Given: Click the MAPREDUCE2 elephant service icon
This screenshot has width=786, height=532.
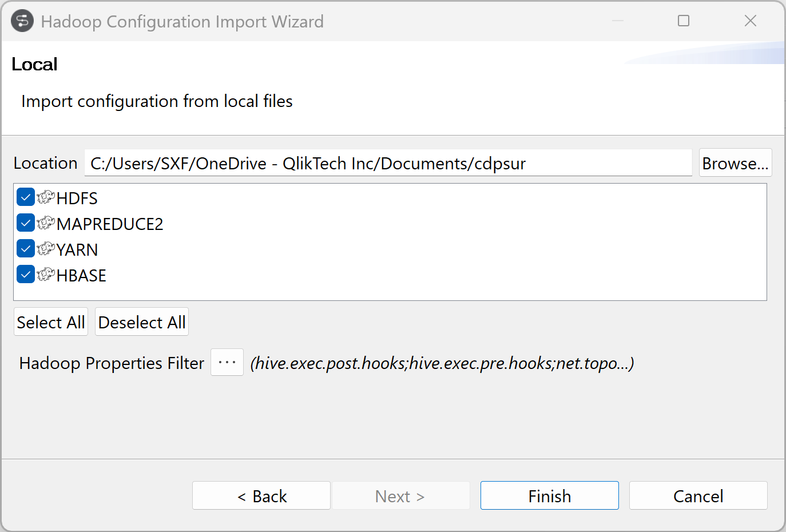Looking at the screenshot, I should [46, 224].
